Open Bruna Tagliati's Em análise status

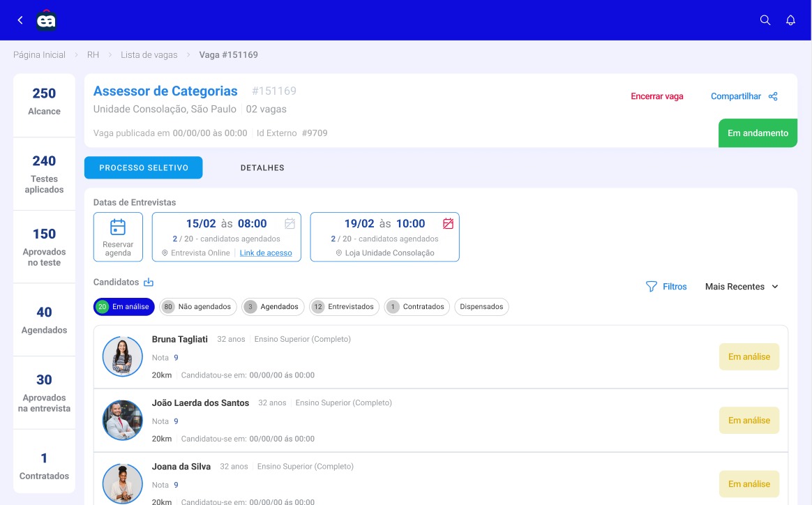[749, 357]
